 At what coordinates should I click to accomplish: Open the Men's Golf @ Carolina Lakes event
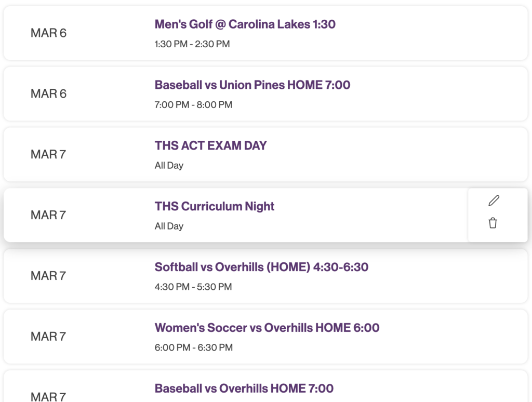tap(245, 24)
